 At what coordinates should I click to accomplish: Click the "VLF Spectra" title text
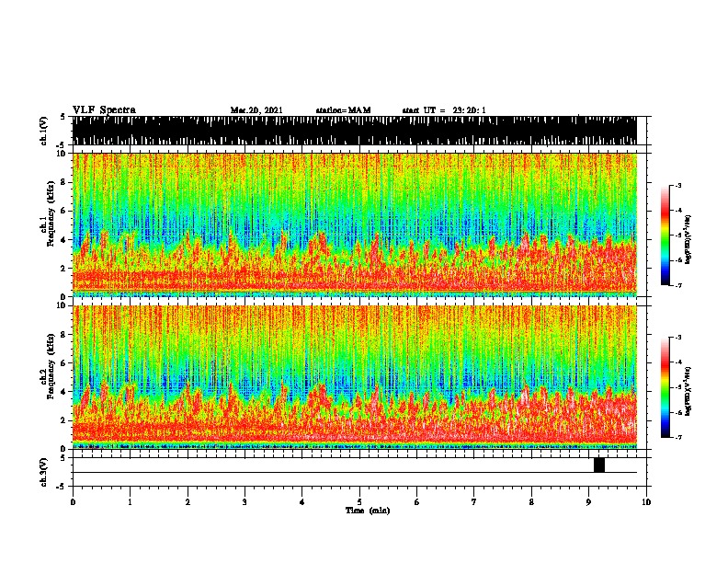tap(104, 110)
